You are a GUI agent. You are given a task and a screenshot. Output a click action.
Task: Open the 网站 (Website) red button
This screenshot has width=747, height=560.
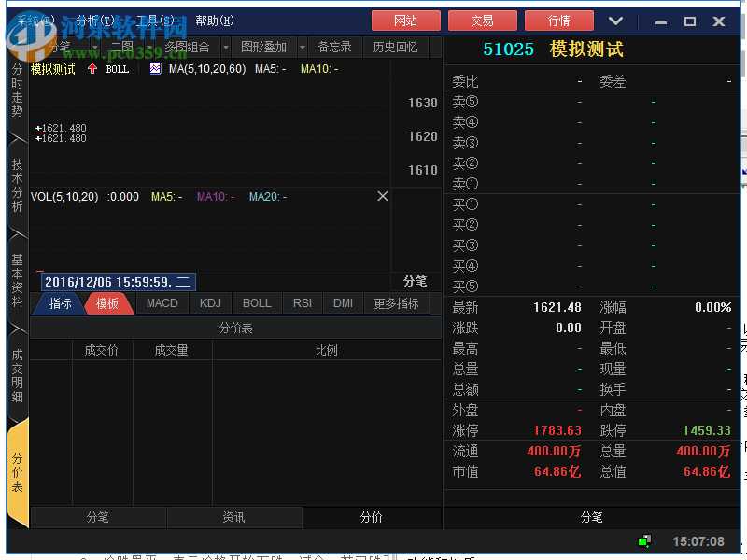click(x=405, y=20)
